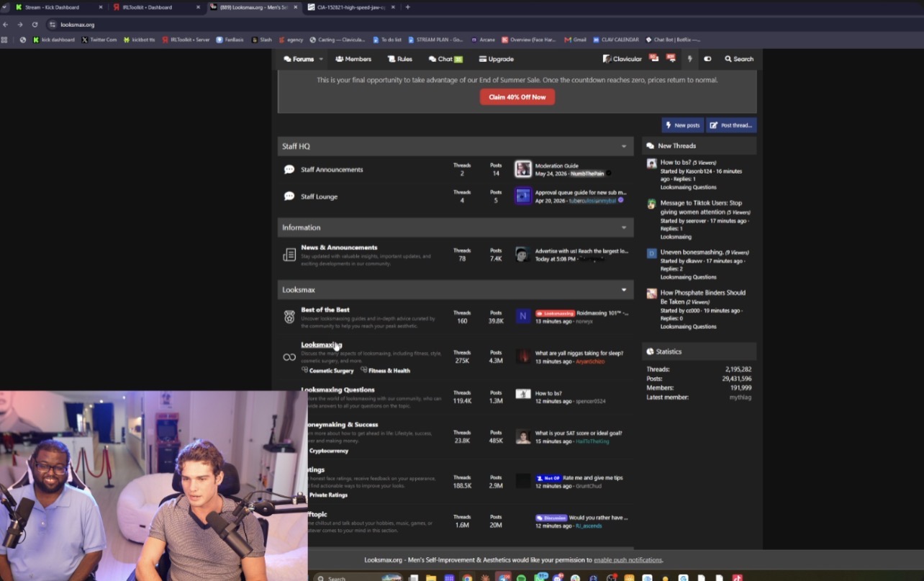Expand the Forums dropdown arrow
This screenshot has height=581, width=924.
321,59
